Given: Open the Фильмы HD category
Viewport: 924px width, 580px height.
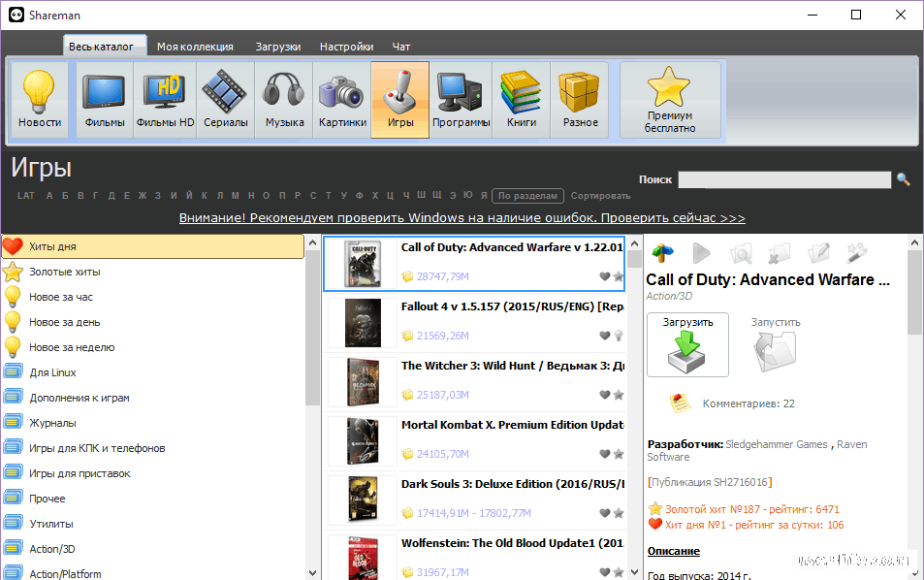Looking at the screenshot, I should point(165,100).
